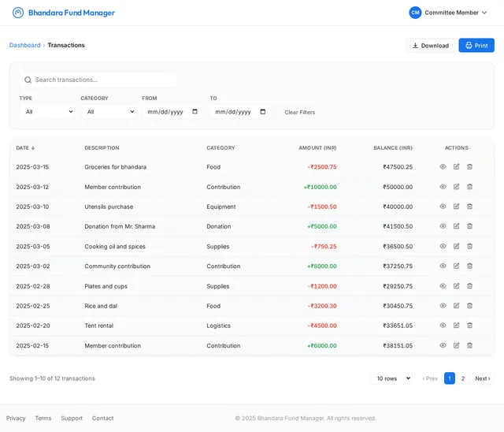Delete the Donation from Mr. Sharma entry
The height and width of the screenshot is (432, 504).
point(469,226)
